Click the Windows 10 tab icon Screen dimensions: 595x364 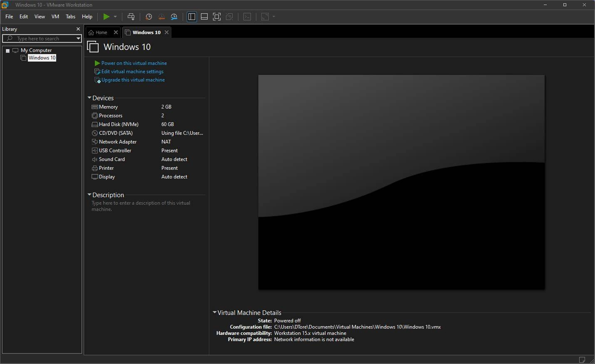128,32
